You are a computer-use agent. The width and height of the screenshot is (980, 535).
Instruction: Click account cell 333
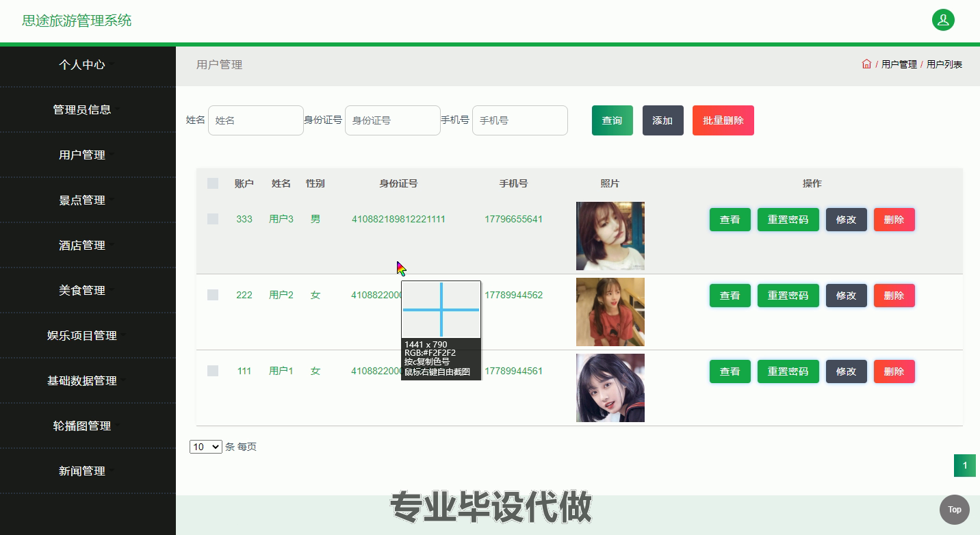[244, 219]
